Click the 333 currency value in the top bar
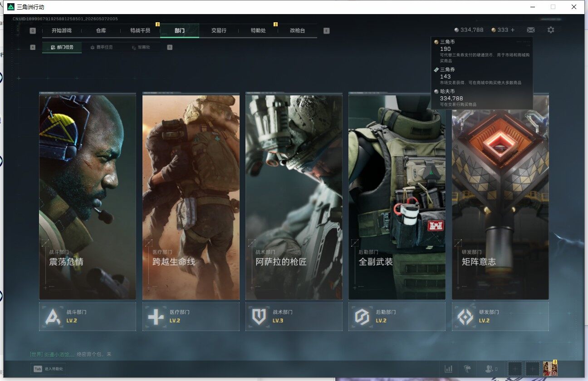The width and height of the screenshot is (588, 381). pyautogui.click(x=503, y=30)
